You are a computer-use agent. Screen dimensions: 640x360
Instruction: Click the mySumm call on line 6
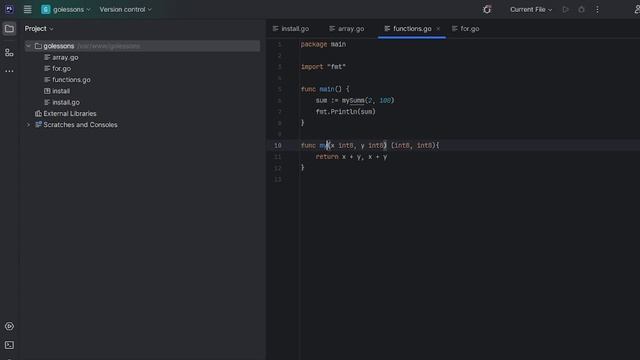353,100
